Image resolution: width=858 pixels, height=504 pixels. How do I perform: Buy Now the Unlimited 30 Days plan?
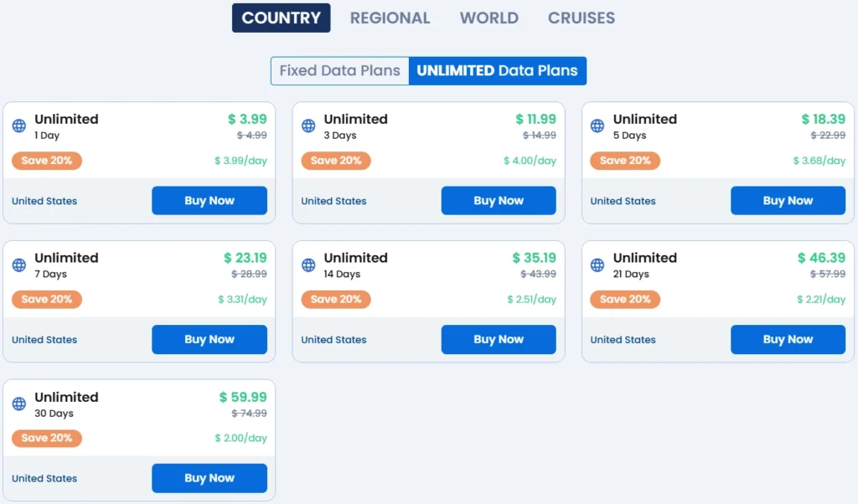coord(209,477)
